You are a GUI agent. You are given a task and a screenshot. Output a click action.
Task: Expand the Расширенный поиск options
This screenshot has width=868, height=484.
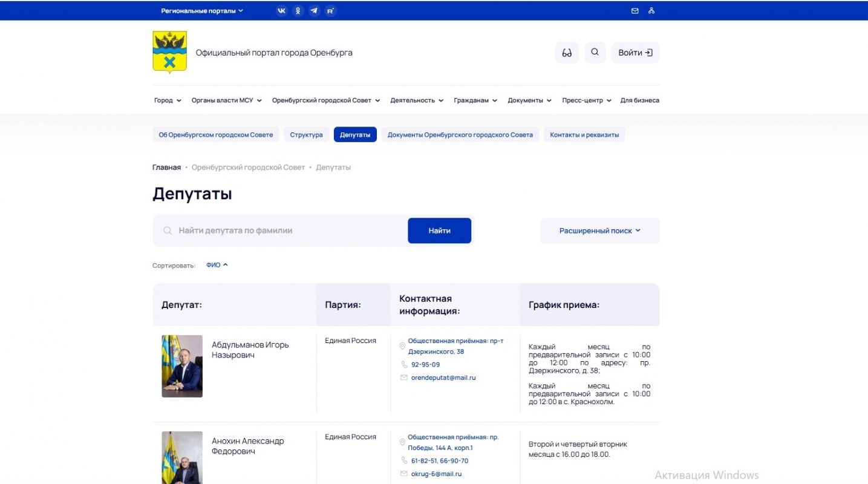pyautogui.click(x=599, y=231)
